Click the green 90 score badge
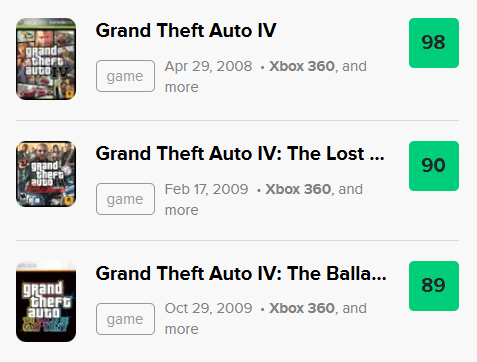 coord(434,166)
